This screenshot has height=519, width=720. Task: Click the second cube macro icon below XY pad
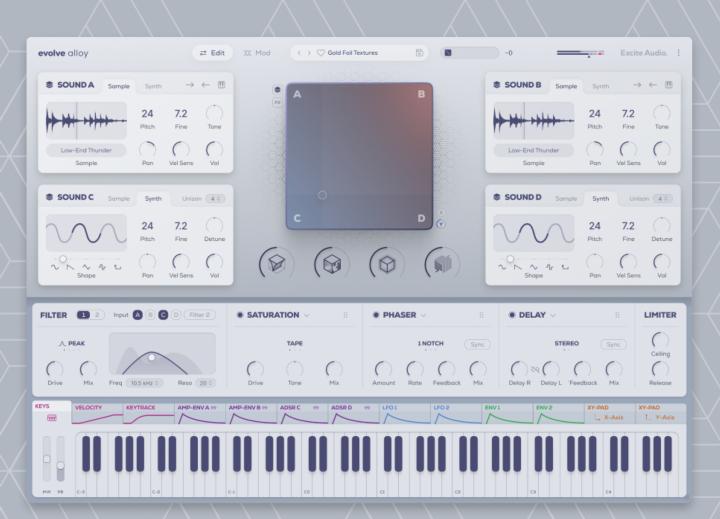click(x=332, y=264)
